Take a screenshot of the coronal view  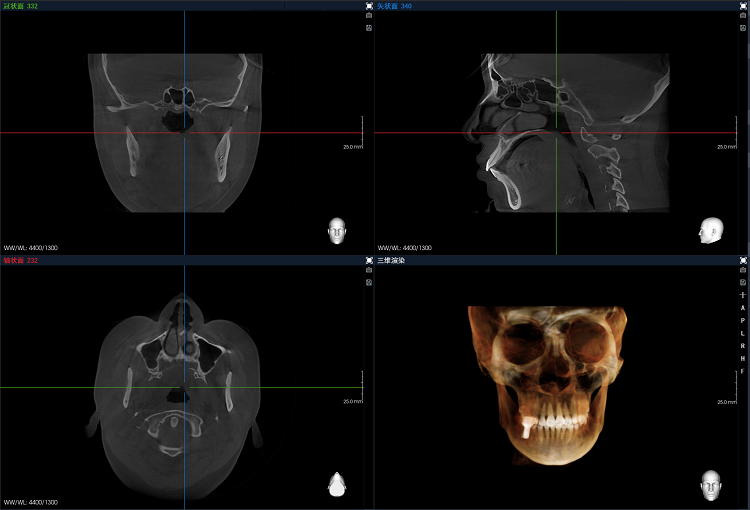pos(369,16)
